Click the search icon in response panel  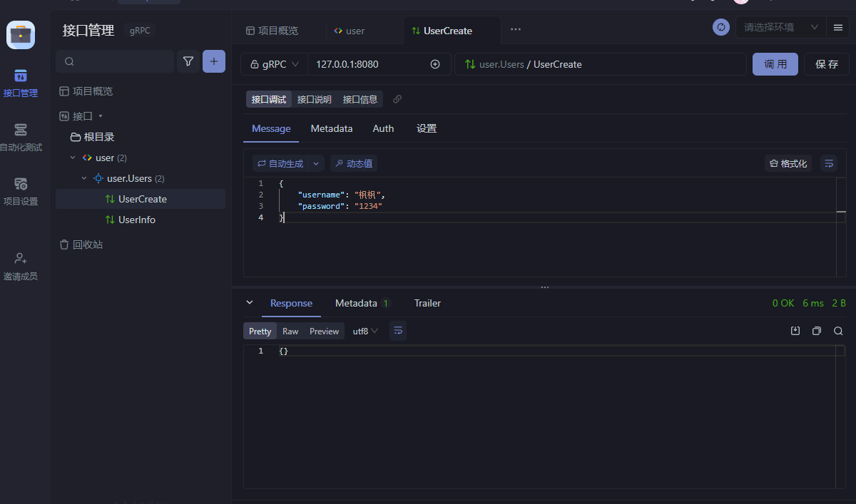[x=838, y=331]
